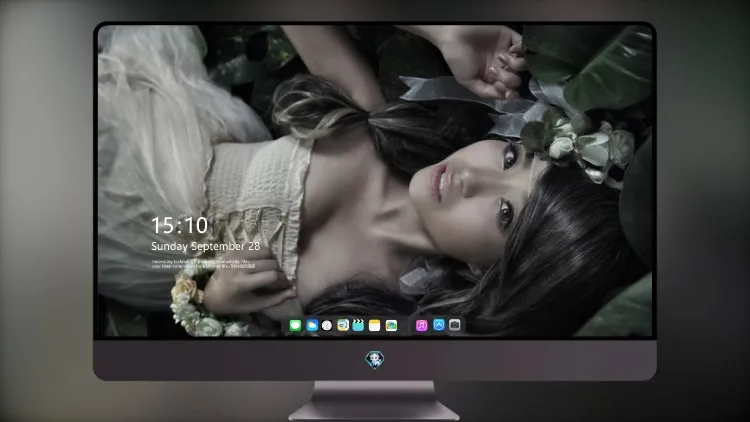Open the gray Camera app in dock

[x=454, y=325]
